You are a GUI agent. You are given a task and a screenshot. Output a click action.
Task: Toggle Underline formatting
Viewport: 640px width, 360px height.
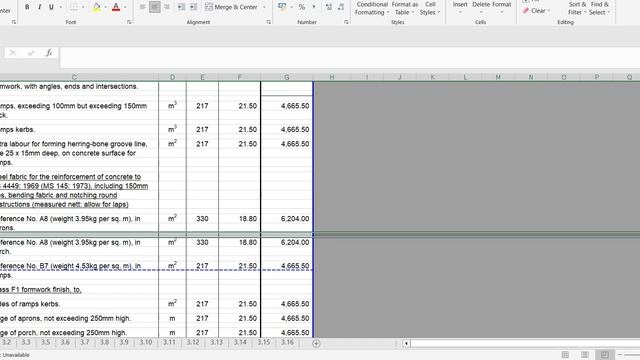point(51,7)
